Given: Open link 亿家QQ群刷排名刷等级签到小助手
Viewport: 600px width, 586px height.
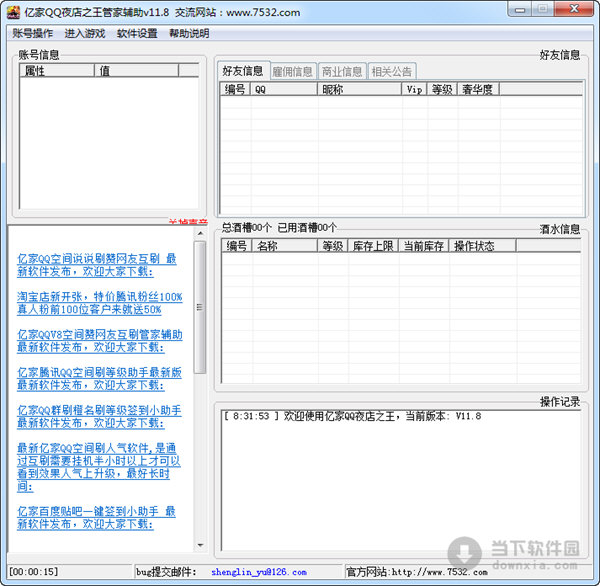Looking at the screenshot, I should tap(99, 416).
